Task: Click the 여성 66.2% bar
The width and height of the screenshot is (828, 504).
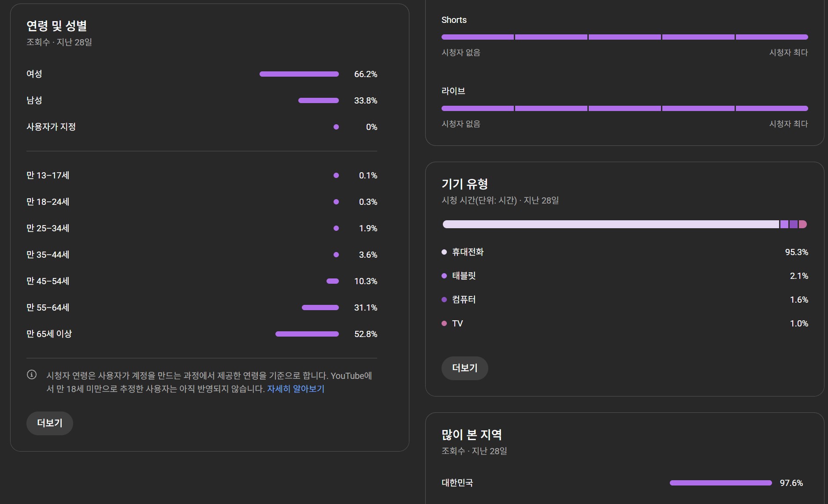Action: (299, 74)
